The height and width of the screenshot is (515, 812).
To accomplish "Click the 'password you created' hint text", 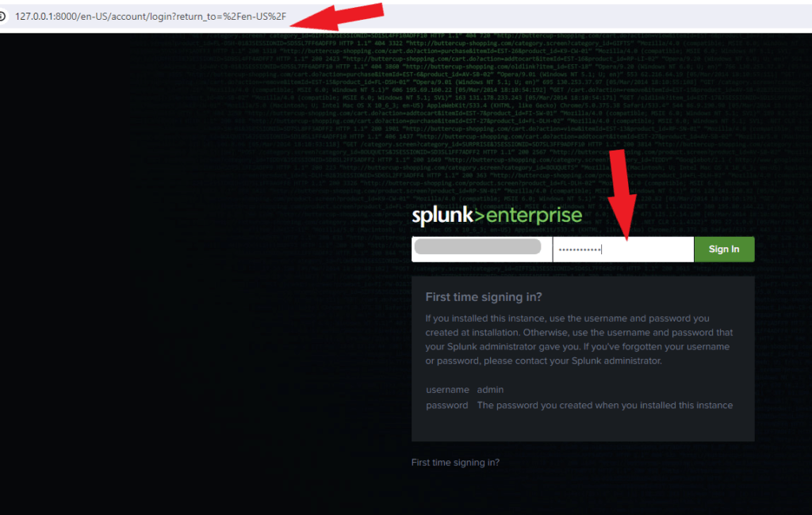I will tap(605, 406).
